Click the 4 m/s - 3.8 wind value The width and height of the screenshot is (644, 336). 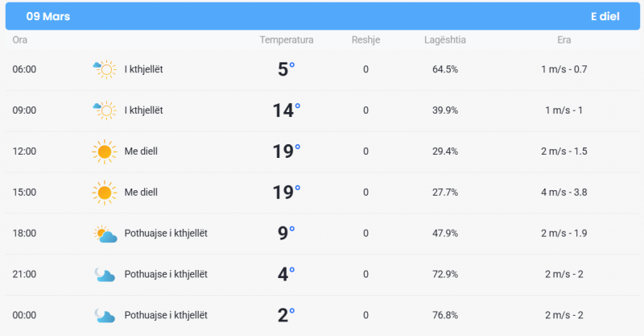[x=564, y=193]
